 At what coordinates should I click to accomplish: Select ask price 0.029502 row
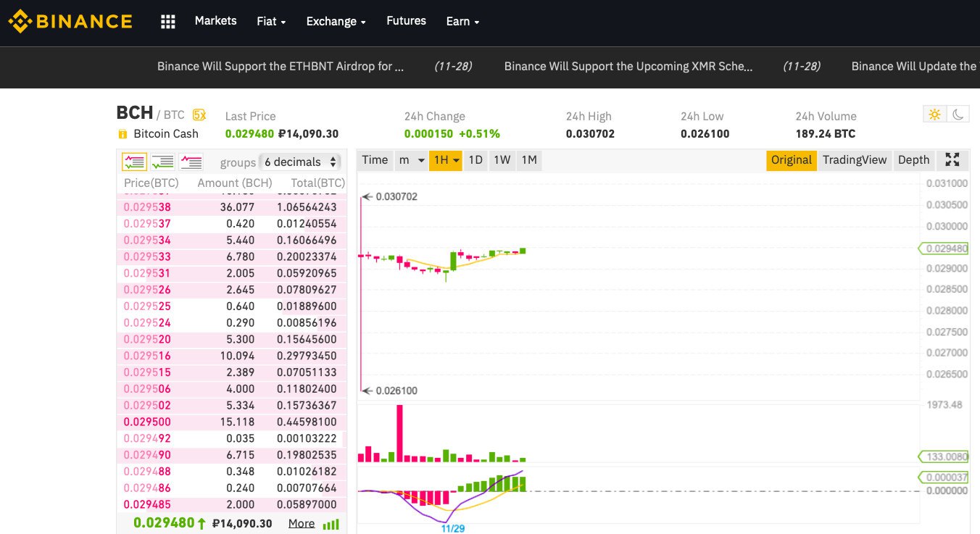pos(232,405)
